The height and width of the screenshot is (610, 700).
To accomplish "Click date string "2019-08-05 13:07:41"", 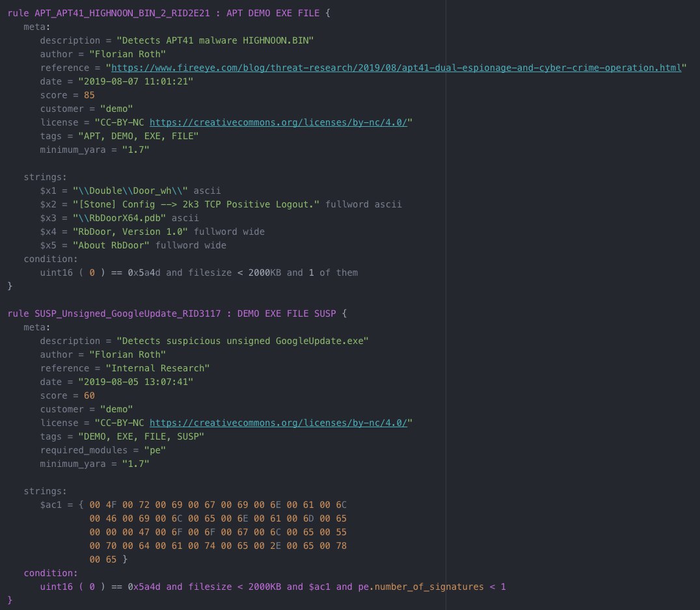I will (x=136, y=382).
